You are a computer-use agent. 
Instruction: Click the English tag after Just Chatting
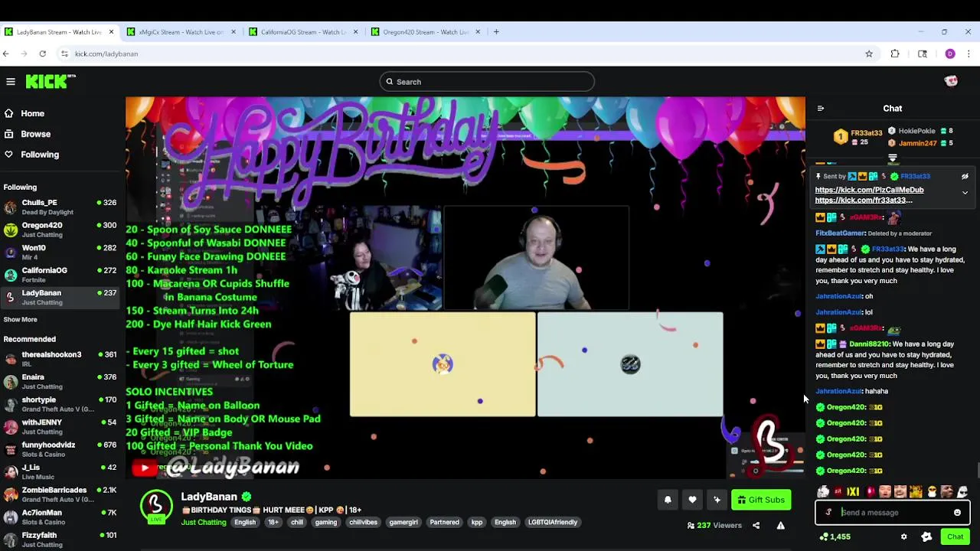[x=245, y=522]
